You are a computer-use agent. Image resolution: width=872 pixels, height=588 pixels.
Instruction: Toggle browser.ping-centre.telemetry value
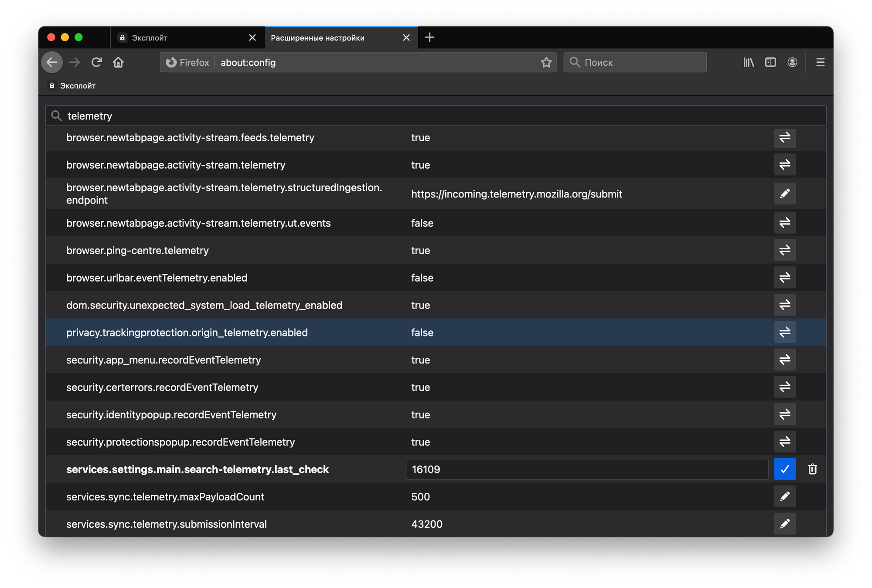click(x=784, y=250)
